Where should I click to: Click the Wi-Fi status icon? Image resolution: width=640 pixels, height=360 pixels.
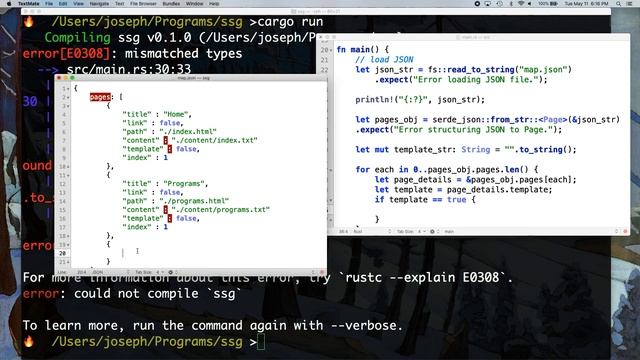[x=521, y=4]
